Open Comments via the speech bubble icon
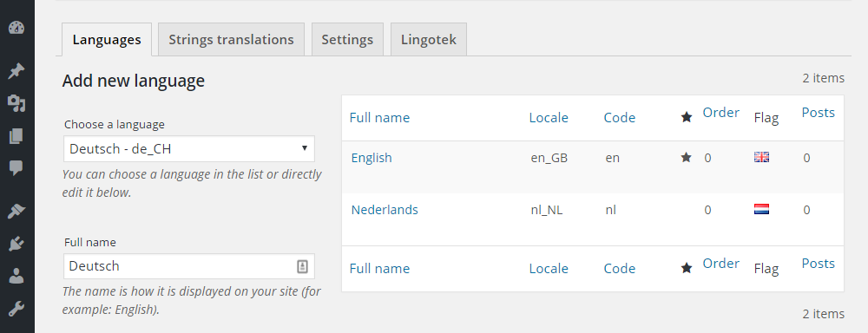868x333 pixels. tap(16, 168)
